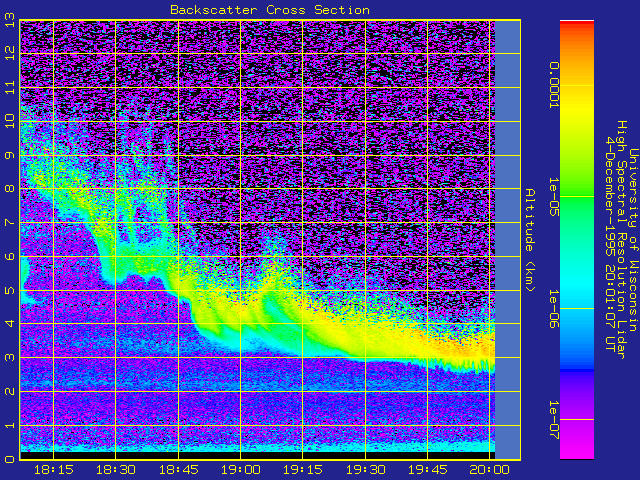Click the 19:30 time axis label
The width and height of the screenshot is (640, 480).
pyautogui.click(x=365, y=470)
